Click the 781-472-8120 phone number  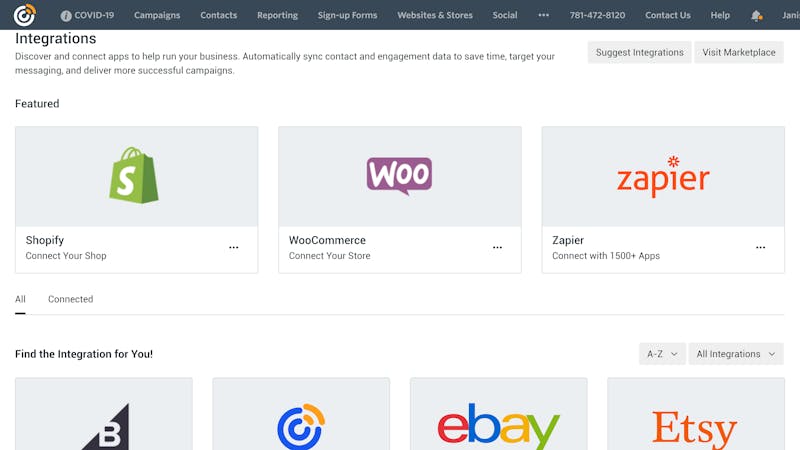click(597, 15)
